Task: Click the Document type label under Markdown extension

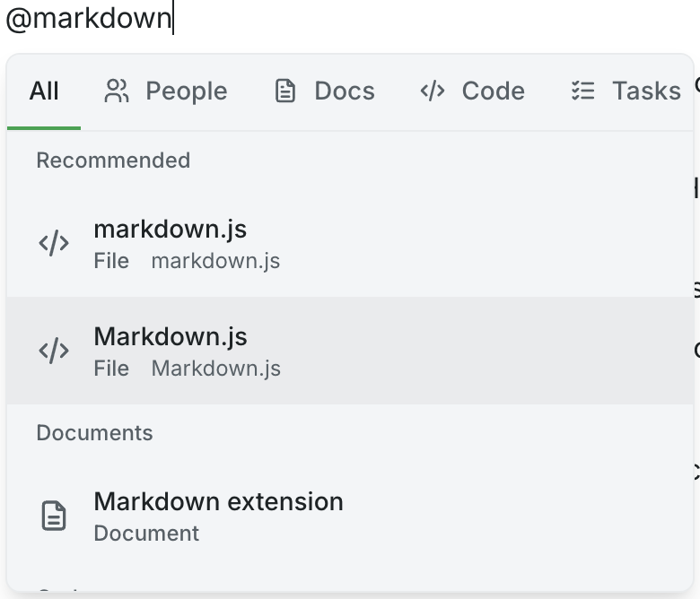Action: pos(146,534)
